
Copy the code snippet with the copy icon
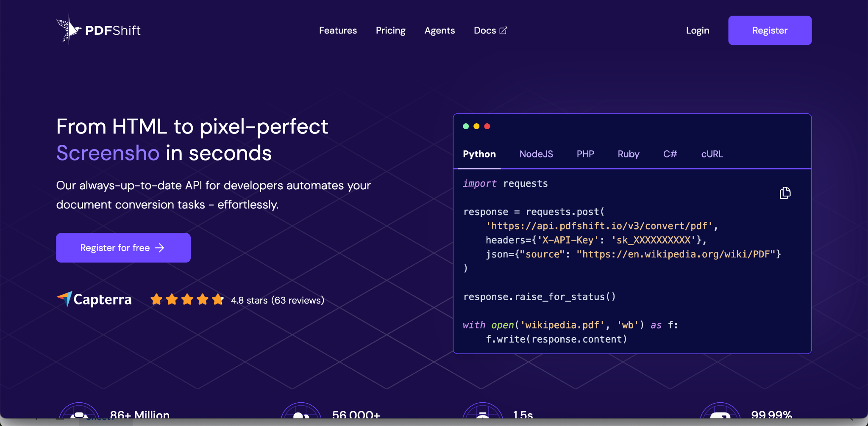point(785,193)
